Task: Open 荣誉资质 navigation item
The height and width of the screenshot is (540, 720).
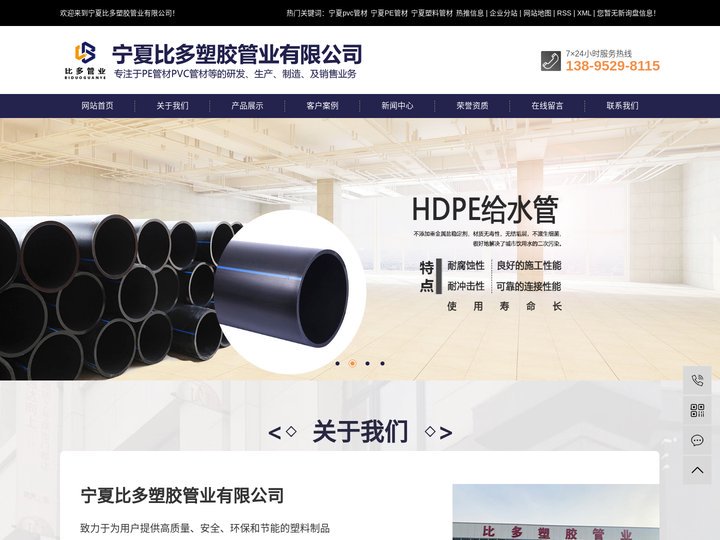Action: (x=472, y=106)
